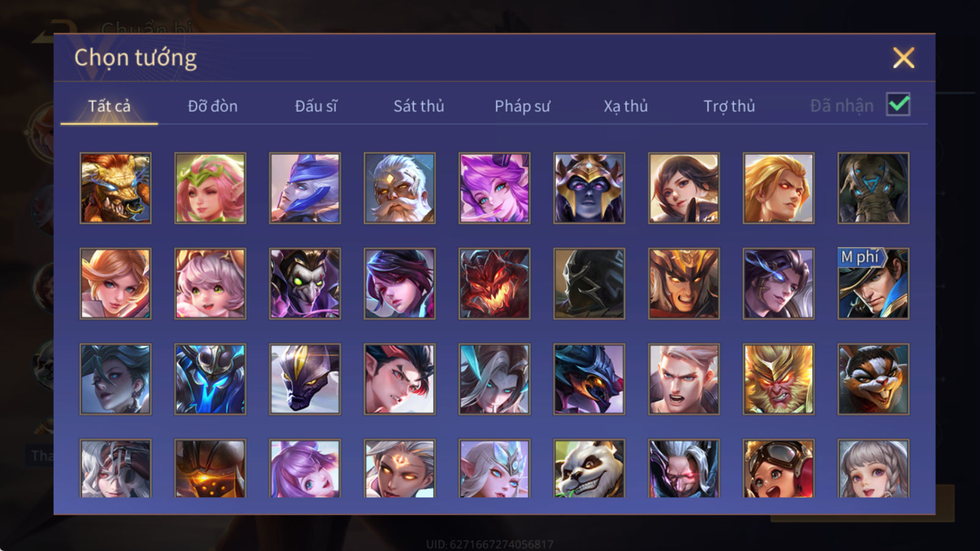Choose the golden monkey king hero

(x=778, y=379)
